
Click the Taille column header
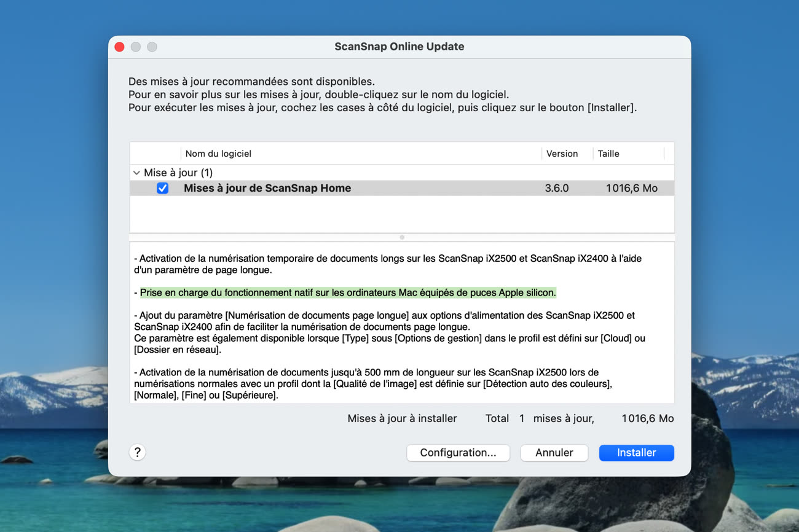click(x=608, y=154)
